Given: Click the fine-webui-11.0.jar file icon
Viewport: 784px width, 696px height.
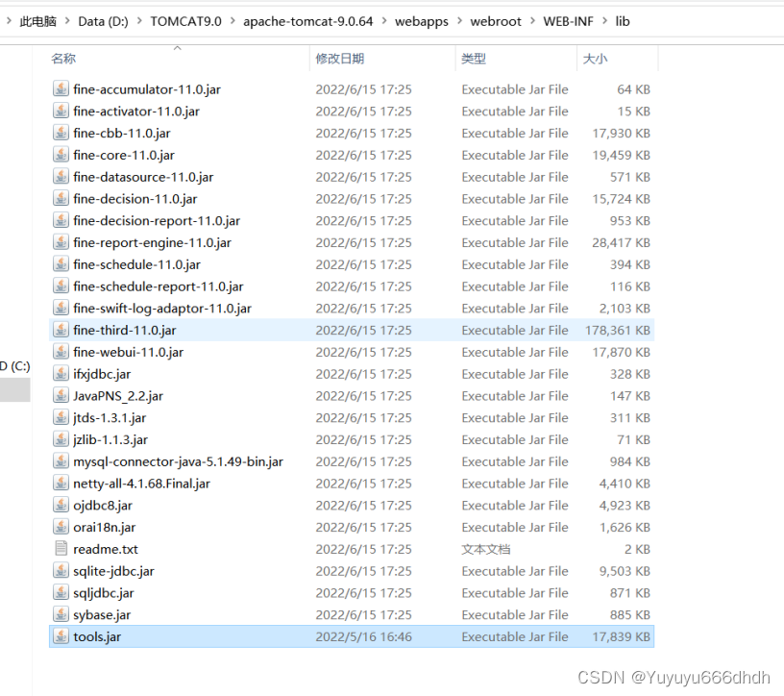Looking at the screenshot, I should 61,352.
